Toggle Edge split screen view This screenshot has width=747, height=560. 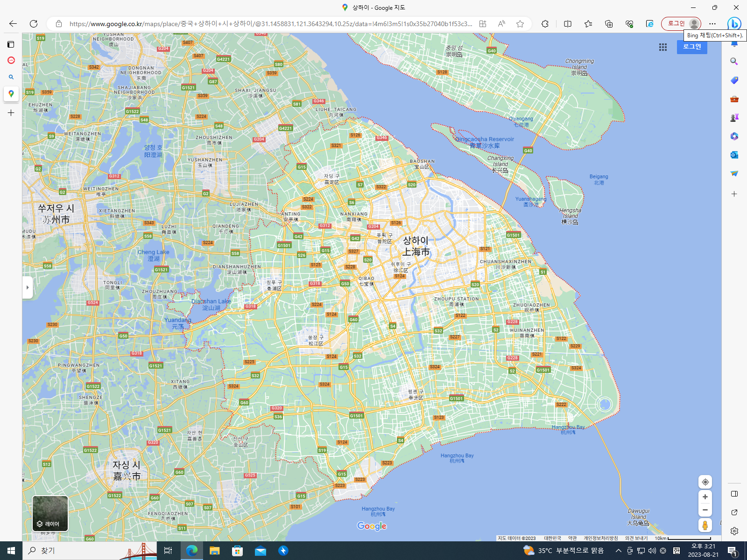(x=568, y=24)
